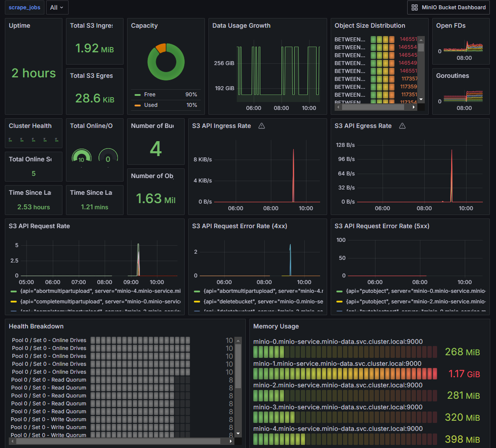This screenshot has height=448, width=496.
Task: Click down arrow in Object Size Distribution scrollbar
Action: point(421,100)
